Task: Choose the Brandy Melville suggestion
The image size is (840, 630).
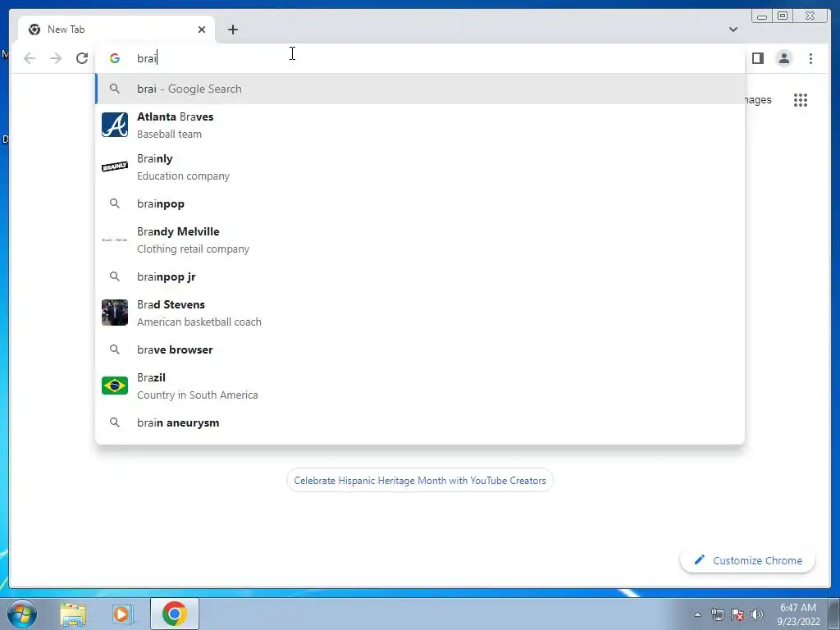Action: pos(420,240)
